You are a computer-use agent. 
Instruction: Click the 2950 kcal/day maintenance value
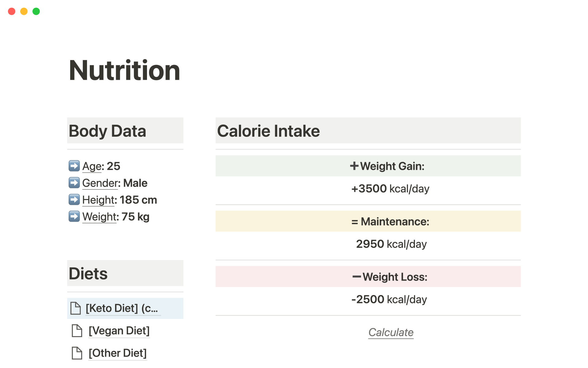[x=391, y=244]
